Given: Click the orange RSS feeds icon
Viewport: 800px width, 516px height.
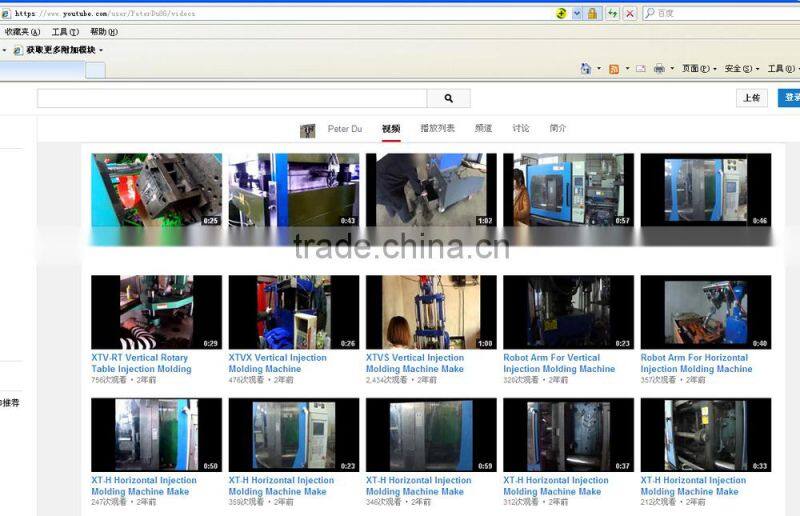Looking at the screenshot, I should click(614, 69).
